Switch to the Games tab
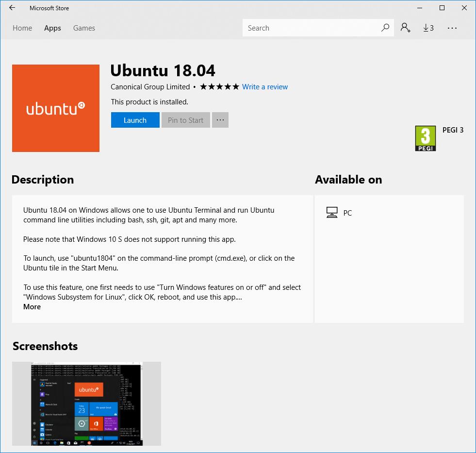The width and height of the screenshot is (476, 453). (x=84, y=28)
